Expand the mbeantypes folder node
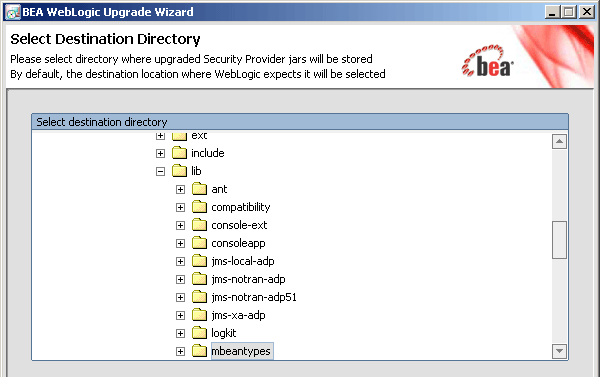600x377 pixels. (181, 351)
